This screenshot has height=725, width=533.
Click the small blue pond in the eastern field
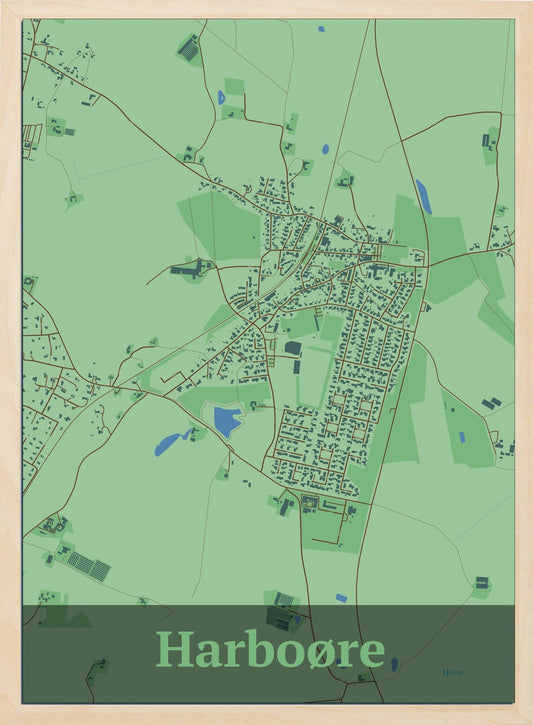[x=462, y=437]
